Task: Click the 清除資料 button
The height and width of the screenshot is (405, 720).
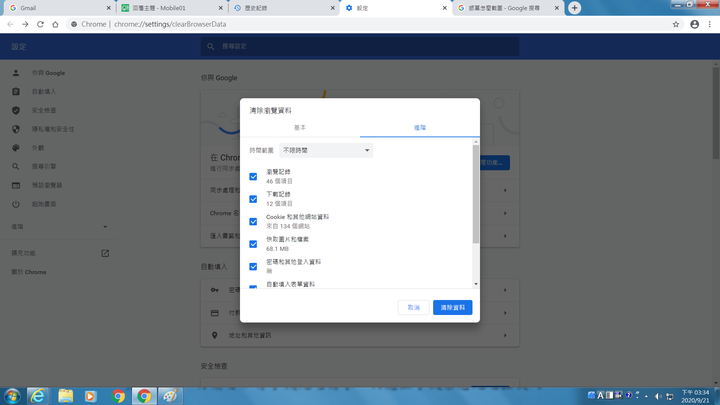Action: [452, 308]
